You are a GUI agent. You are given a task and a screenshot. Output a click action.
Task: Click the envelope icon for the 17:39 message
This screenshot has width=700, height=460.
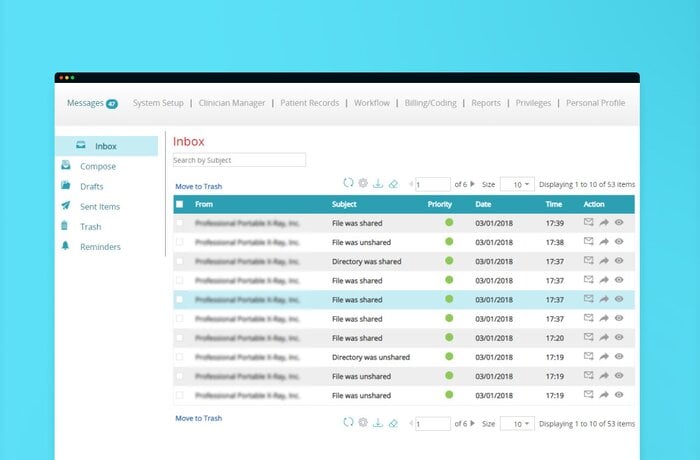(589, 223)
